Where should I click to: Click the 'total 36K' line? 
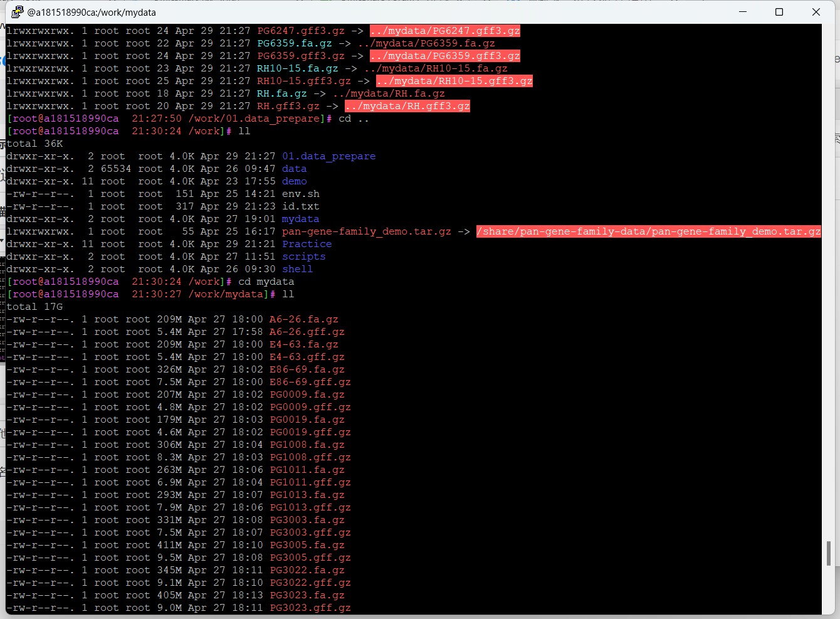pyautogui.click(x=34, y=144)
